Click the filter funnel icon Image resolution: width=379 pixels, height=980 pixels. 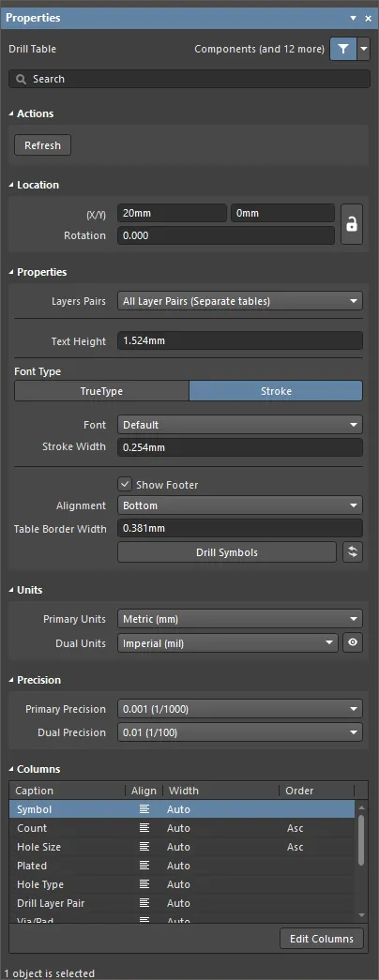point(343,49)
